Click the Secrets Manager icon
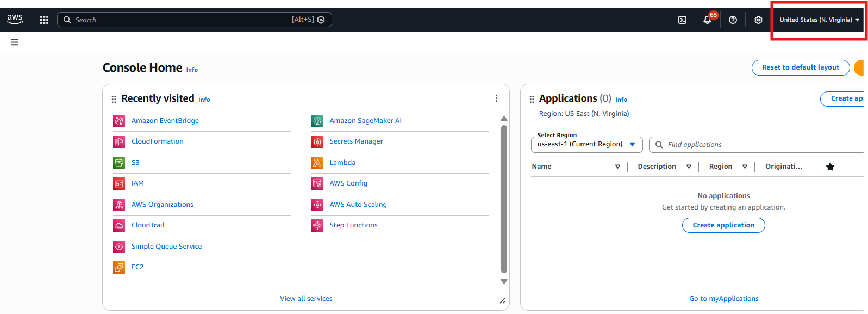The image size is (868, 314). [317, 141]
